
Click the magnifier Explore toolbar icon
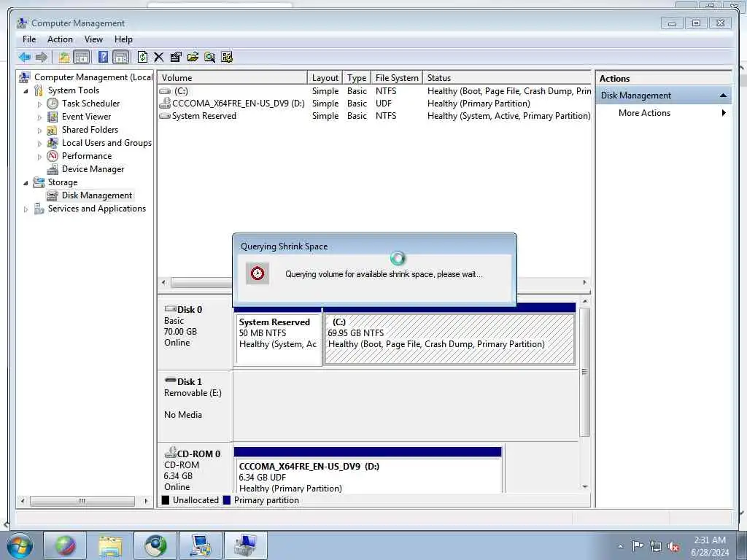(209, 58)
